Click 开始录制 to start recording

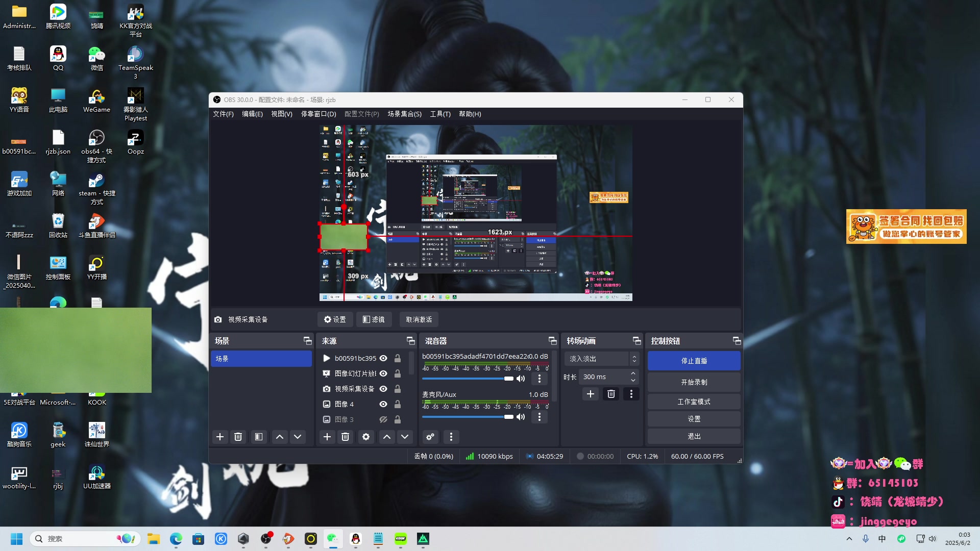[x=694, y=382]
